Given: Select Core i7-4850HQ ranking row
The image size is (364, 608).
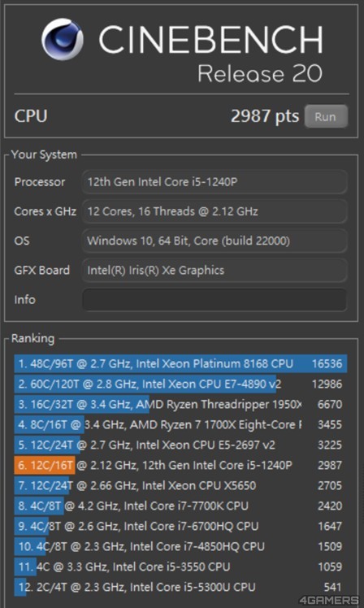Looking at the screenshot, I should click(x=180, y=546).
